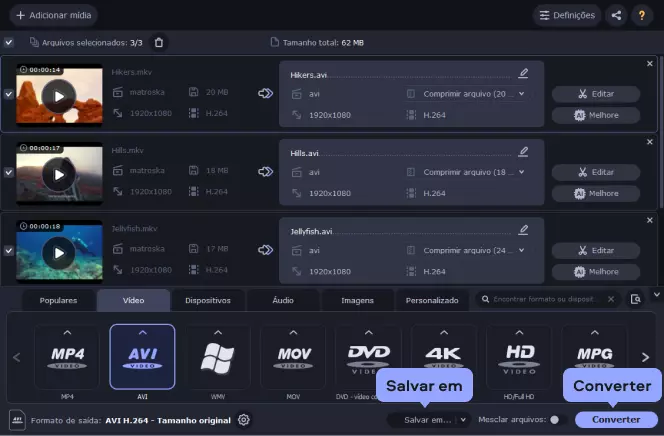Rename Hills.avi with pencil icon
The height and width of the screenshot is (436, 664).
523,152
